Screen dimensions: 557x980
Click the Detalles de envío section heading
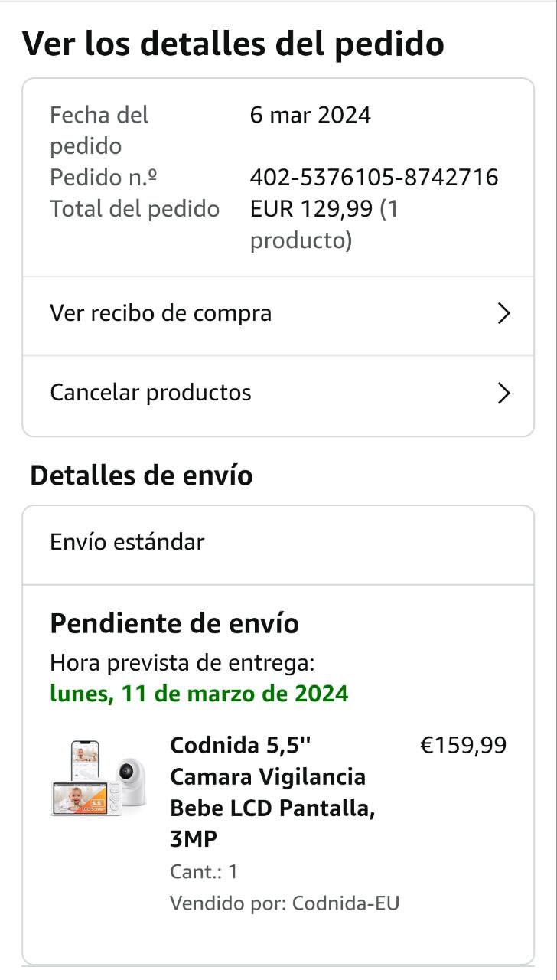[142, 475]
